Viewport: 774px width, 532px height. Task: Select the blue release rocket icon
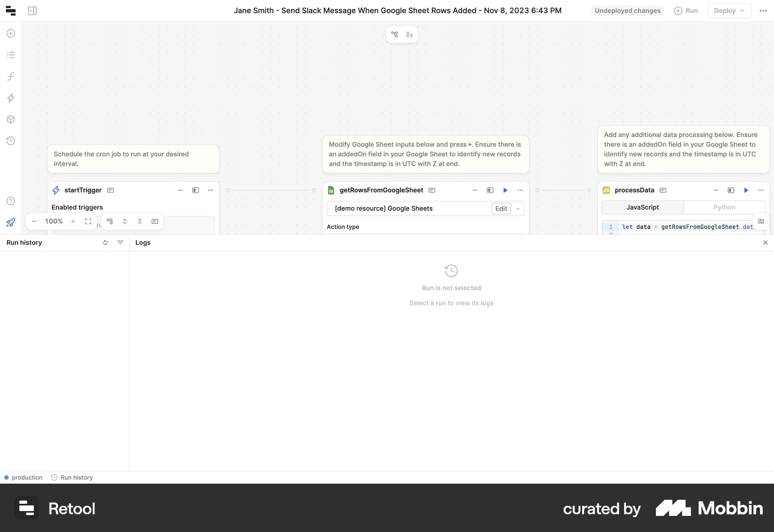coord(10,222)
